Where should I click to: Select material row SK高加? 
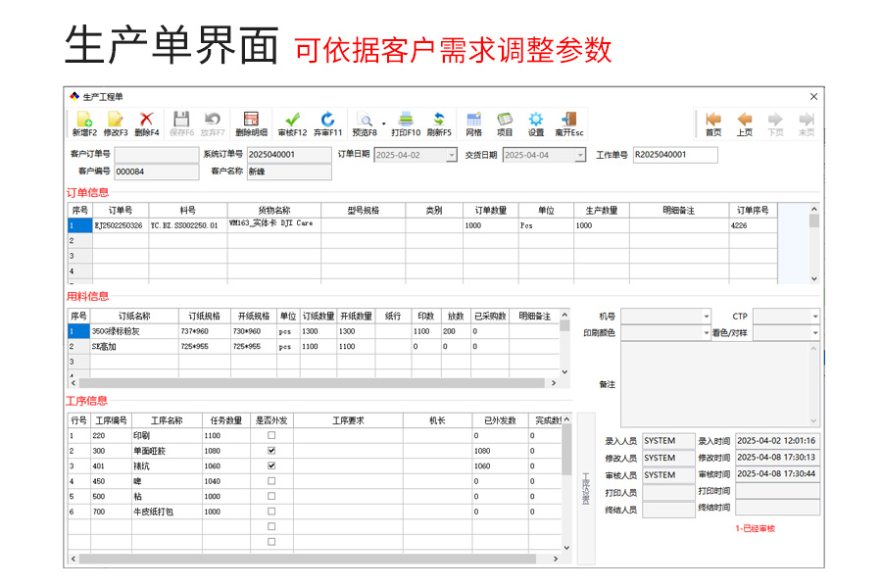[314, 347]
